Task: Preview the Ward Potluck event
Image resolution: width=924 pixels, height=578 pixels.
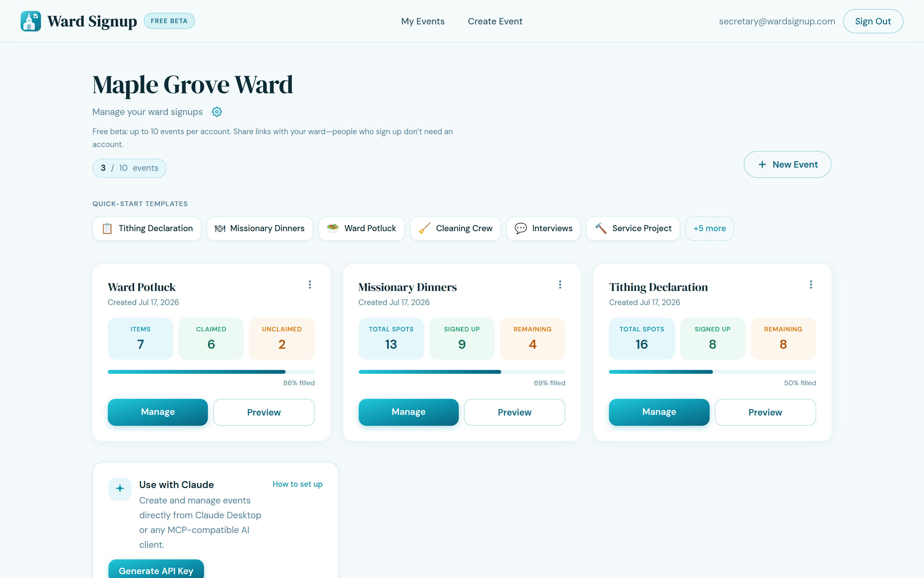Action: click(264, 412)
